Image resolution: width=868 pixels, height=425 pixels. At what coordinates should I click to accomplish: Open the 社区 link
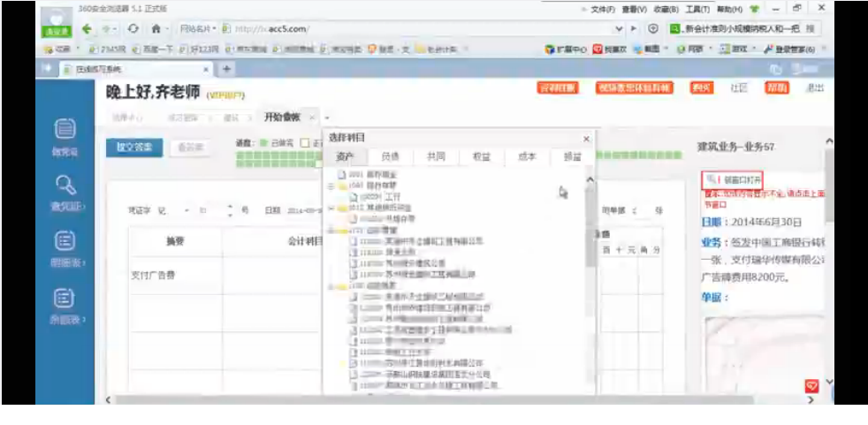click(x=739, y=88)
